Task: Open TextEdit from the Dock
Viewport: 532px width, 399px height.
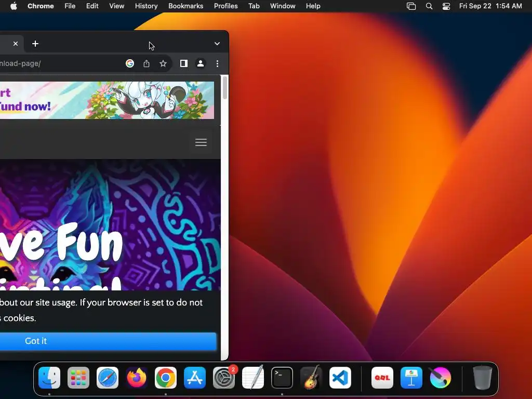Action: point(253,377)
